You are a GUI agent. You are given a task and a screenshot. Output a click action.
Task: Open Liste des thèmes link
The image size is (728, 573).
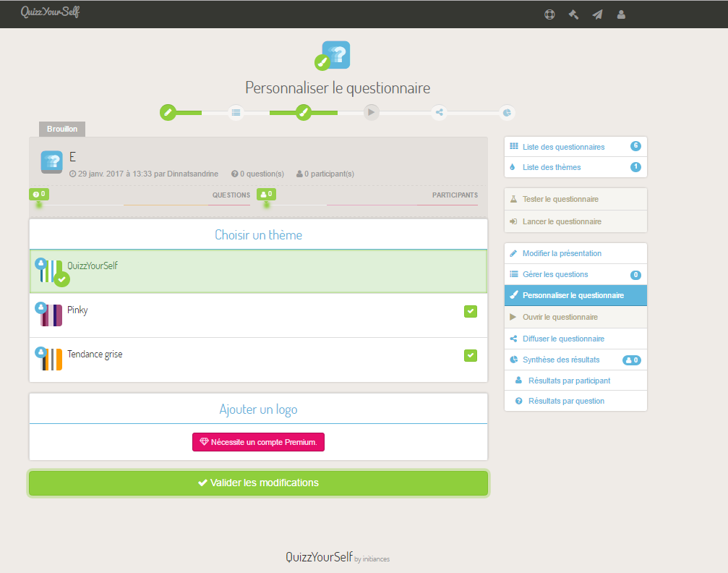[x=552, y=167]
